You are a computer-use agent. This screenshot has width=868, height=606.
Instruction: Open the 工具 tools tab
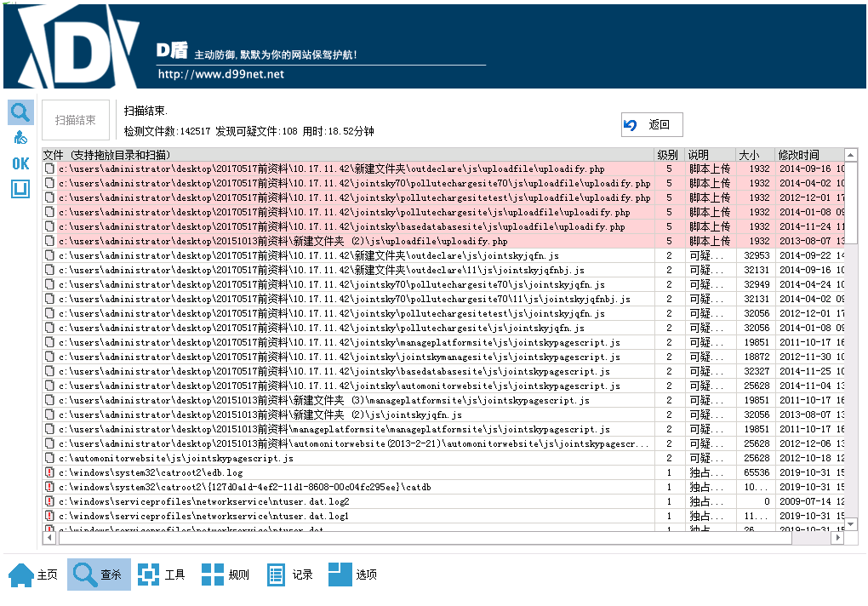coord(162,575)
